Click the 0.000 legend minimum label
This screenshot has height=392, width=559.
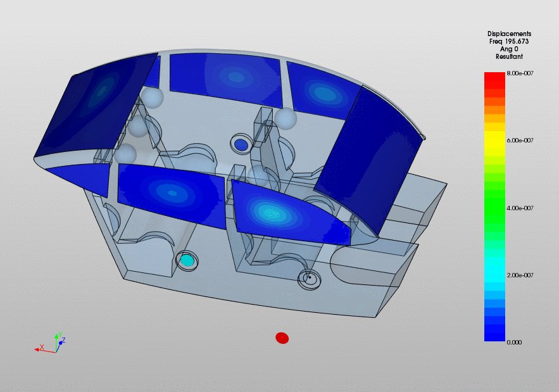[514, 342]
